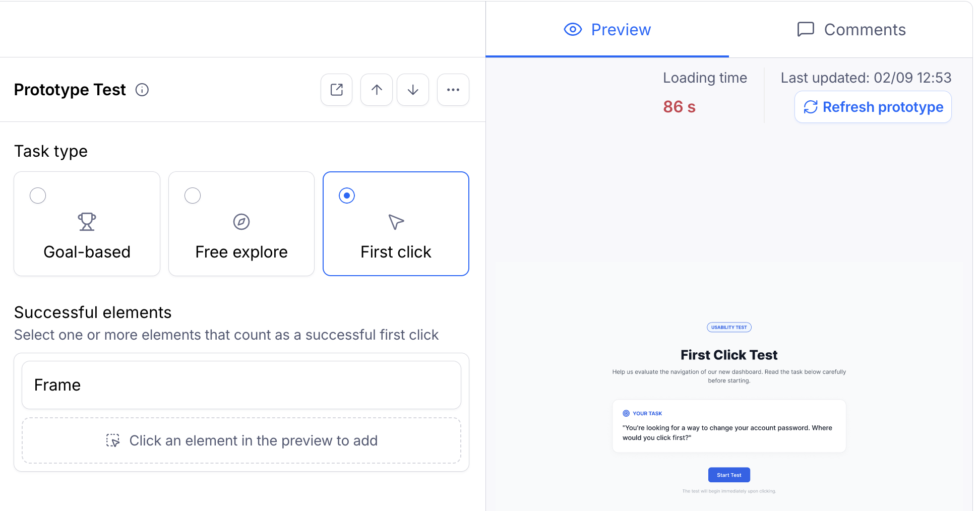
Task: Click the Usability Test badge in preview
Action: [729, 327]
